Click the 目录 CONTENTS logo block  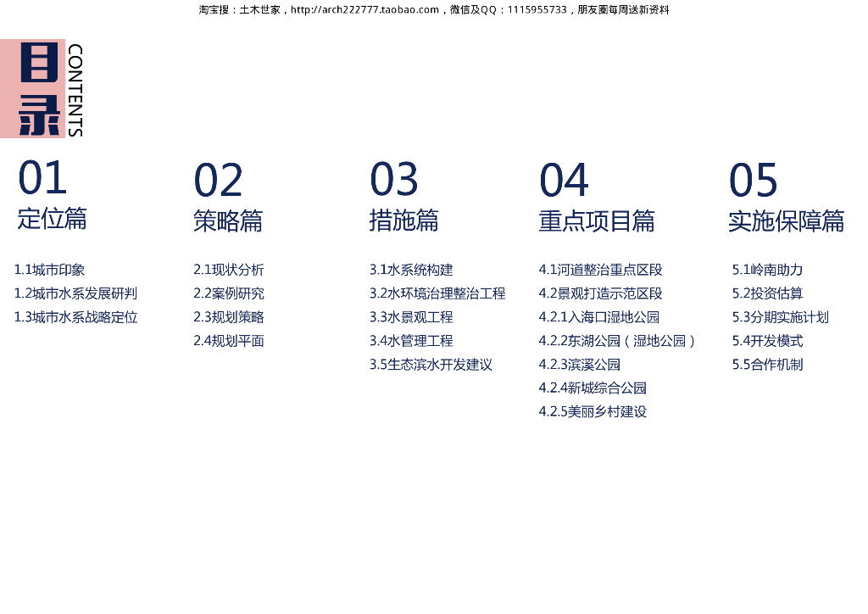coord(42,88)
